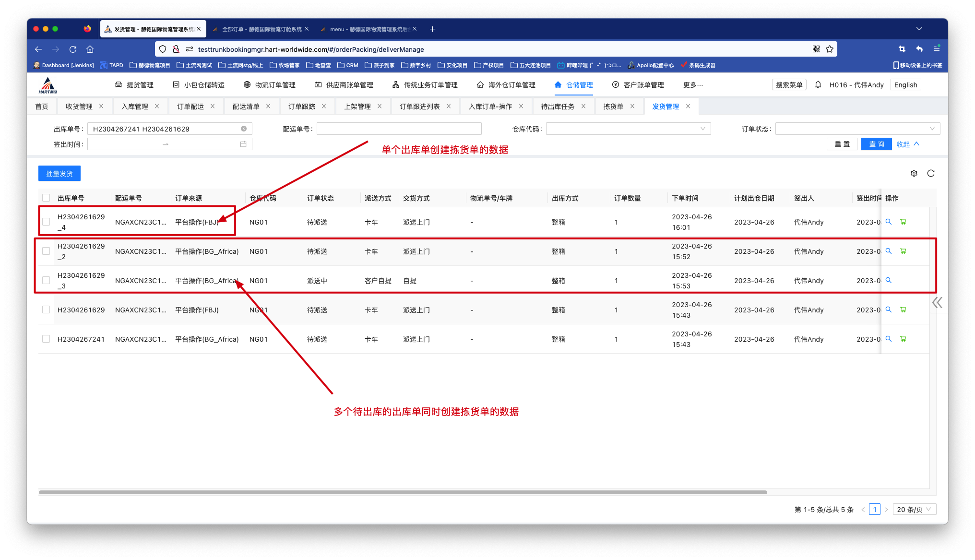975x560 pixels.
Task: Open calendar icon in 签出时间 field
Action: click(x=243, y=144)
